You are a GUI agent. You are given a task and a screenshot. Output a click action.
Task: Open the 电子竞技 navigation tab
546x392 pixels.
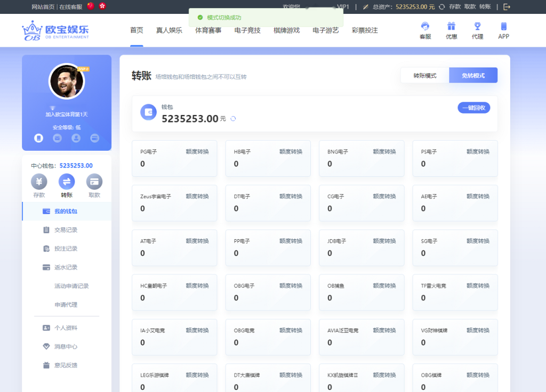247,30
